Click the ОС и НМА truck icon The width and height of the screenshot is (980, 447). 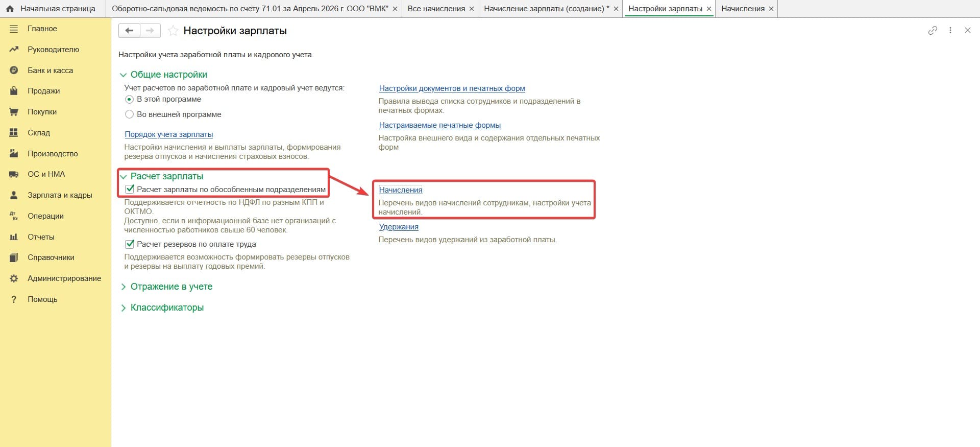[x=14, y=174]
